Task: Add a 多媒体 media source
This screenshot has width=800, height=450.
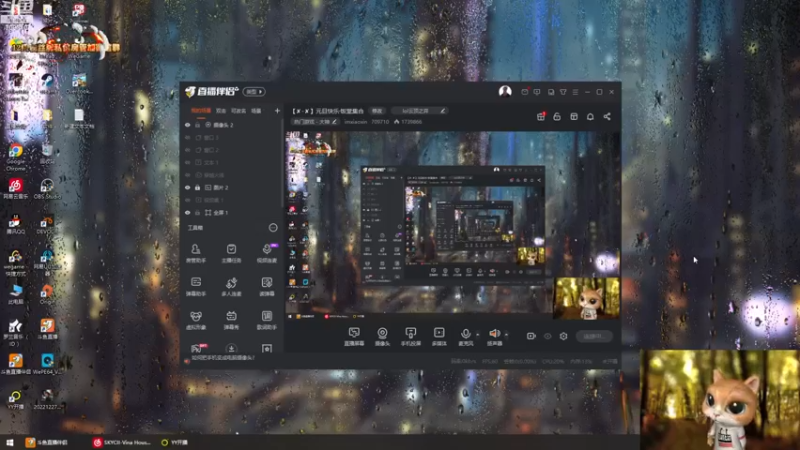Action: coord(439,337)
